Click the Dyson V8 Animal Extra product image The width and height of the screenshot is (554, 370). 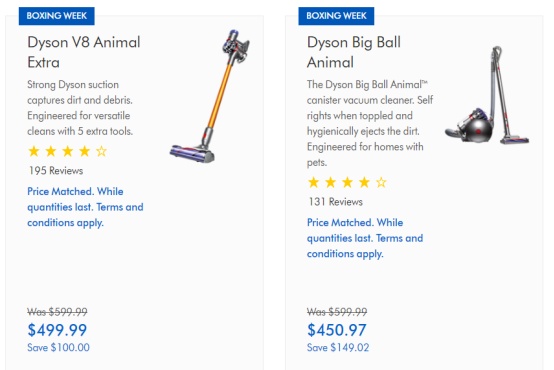tap(210, 96)
